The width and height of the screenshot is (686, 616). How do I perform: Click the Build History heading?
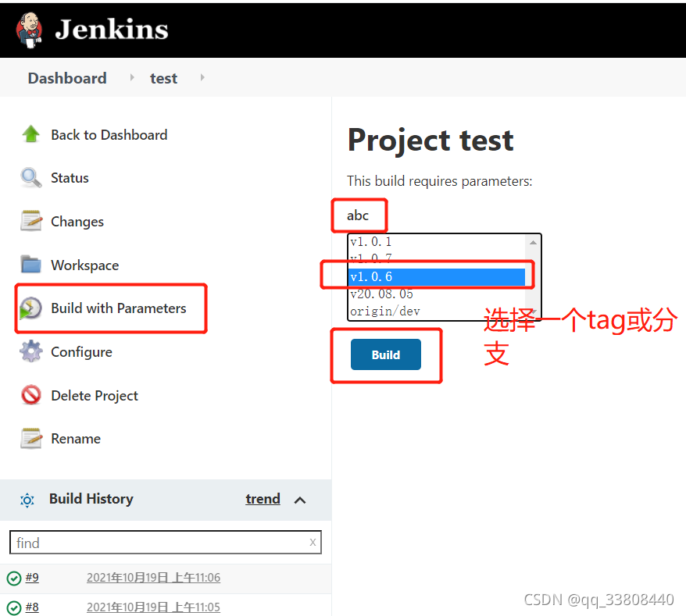91,499
